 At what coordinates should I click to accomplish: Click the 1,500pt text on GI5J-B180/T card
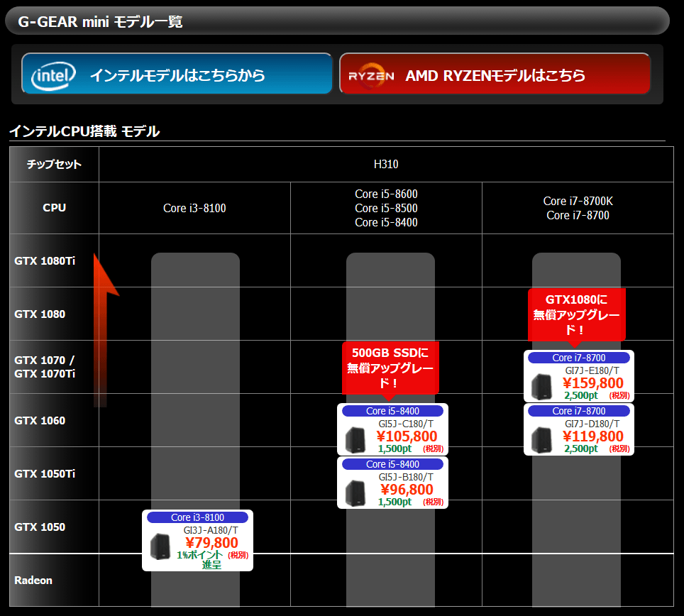[x=395, y=502]
